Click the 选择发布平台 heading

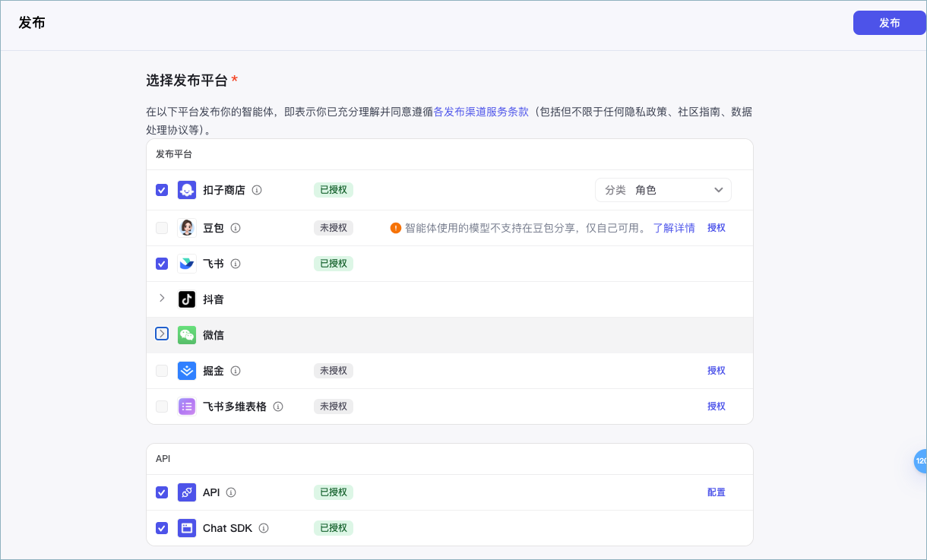tap(187, 81)
